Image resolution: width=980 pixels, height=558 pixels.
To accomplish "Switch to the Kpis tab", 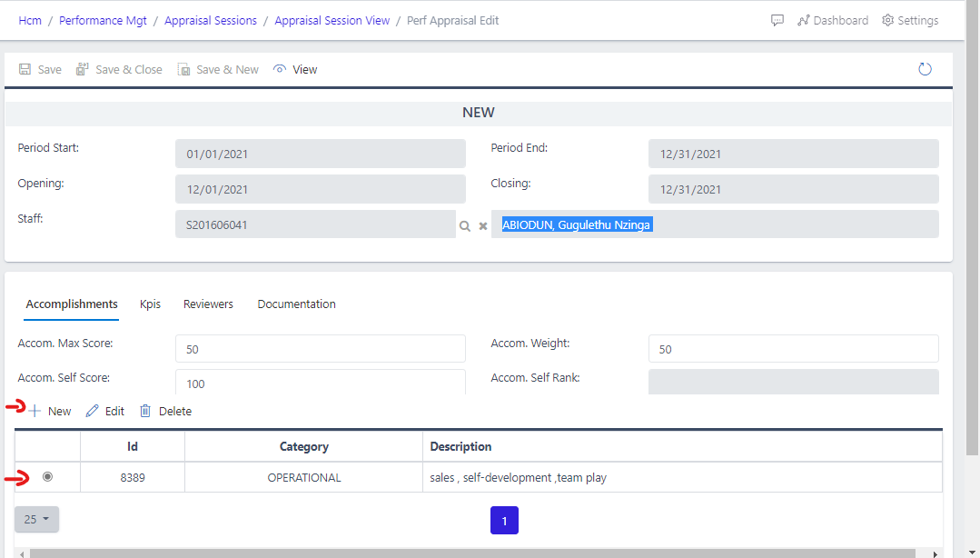I will [150, 304].
